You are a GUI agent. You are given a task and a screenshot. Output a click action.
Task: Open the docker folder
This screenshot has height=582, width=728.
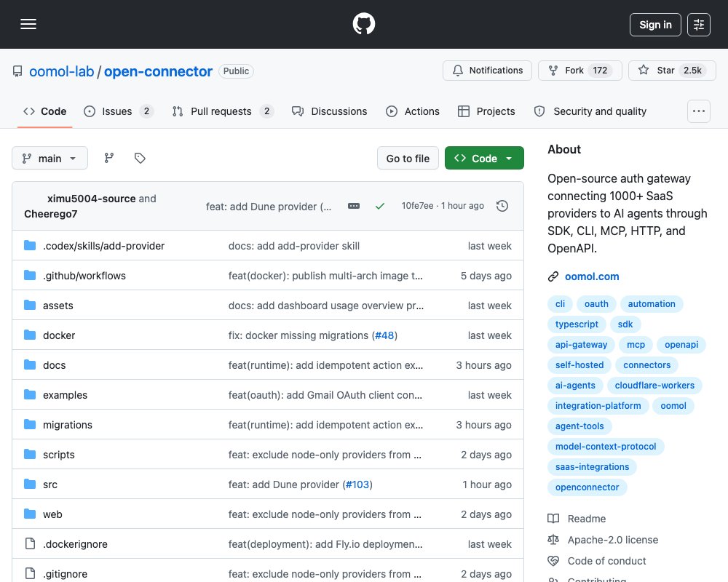[59, 335]
